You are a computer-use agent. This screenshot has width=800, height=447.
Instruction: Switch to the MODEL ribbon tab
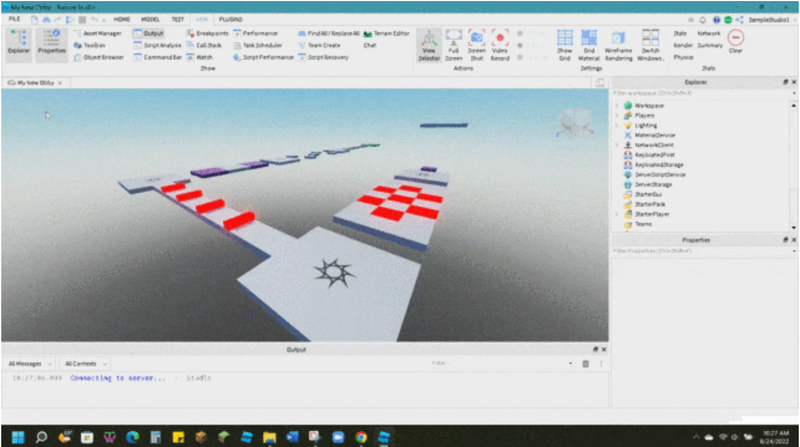click(150, 19)
